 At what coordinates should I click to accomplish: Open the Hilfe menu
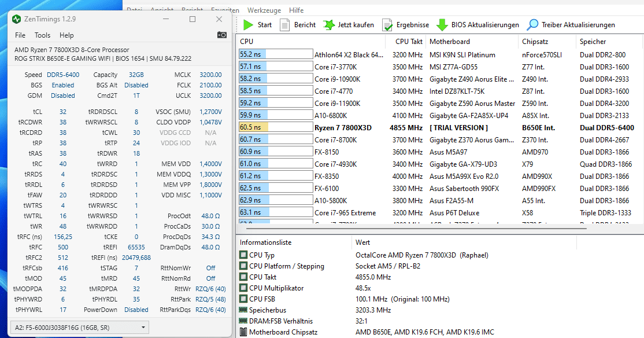tap(296, 10)
